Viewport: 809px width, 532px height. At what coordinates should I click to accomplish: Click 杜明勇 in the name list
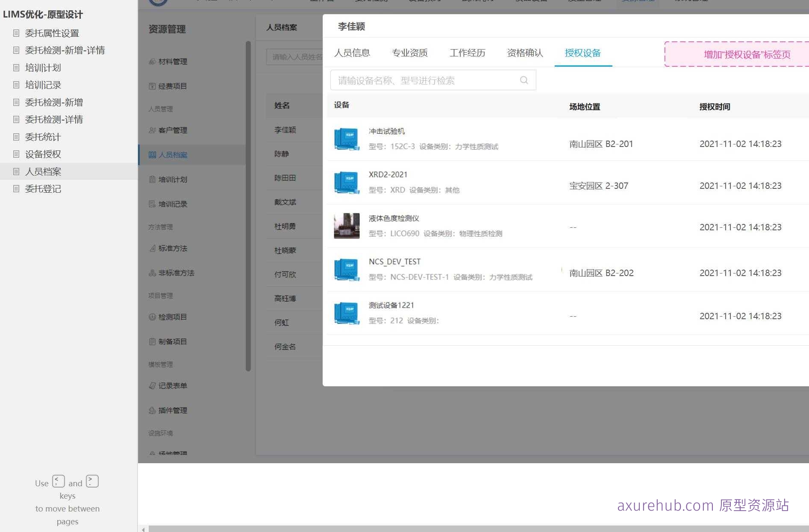[x=285, y=226]
